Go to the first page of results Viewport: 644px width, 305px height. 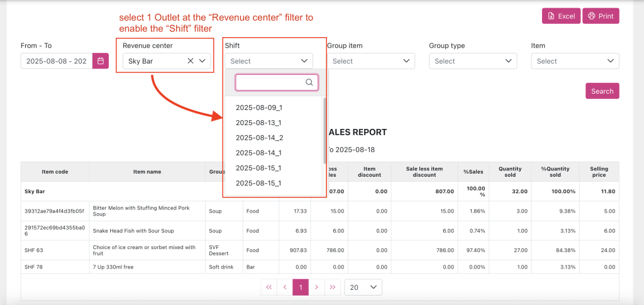(269, 287)
